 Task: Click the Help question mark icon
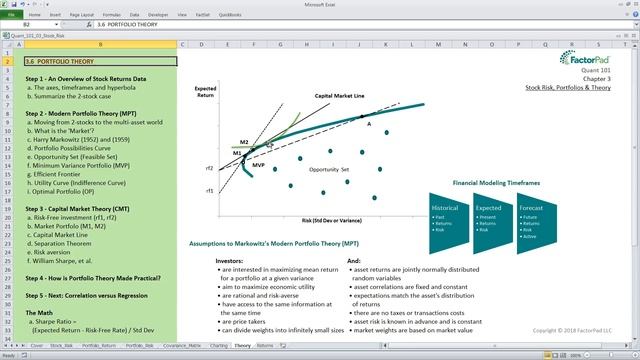click(x=636, y=15)
